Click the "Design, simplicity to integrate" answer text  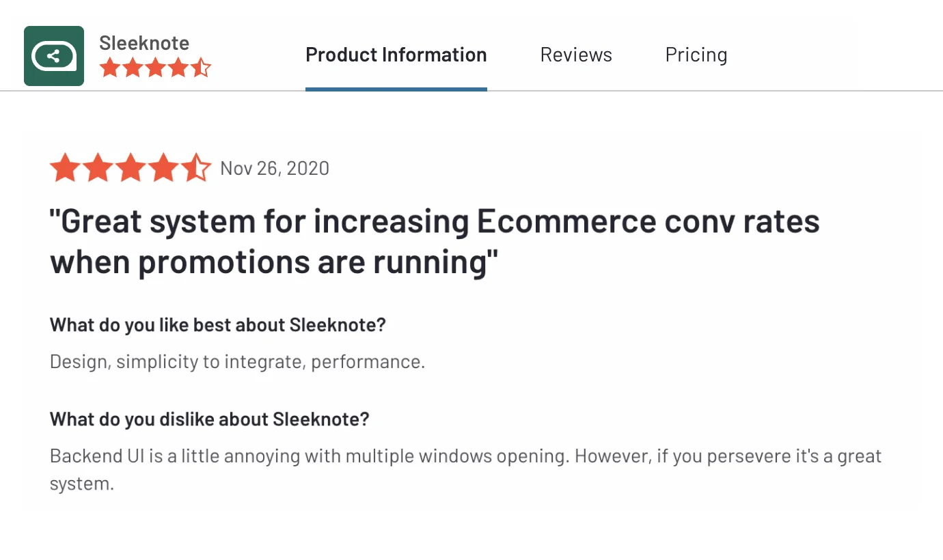coord(237,361)
